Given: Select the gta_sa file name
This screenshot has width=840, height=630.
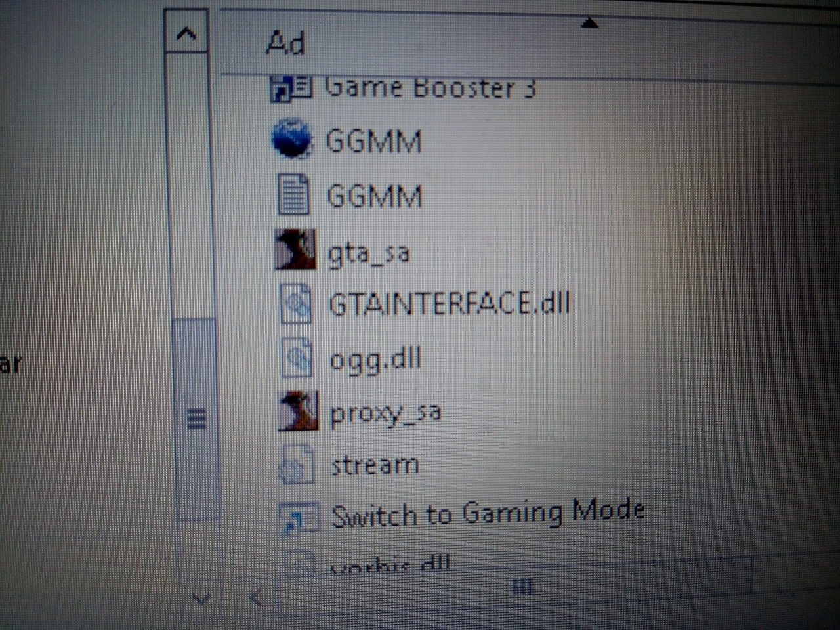Looking at the screenshot, I should [369, 253].
